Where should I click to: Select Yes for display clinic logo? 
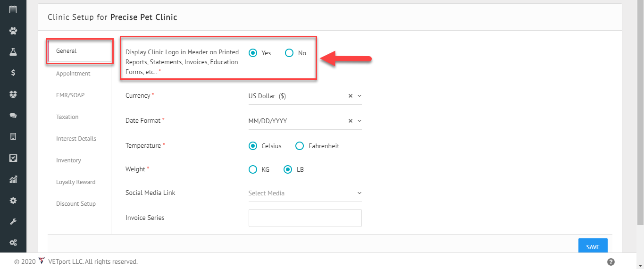tap(253, 53)
